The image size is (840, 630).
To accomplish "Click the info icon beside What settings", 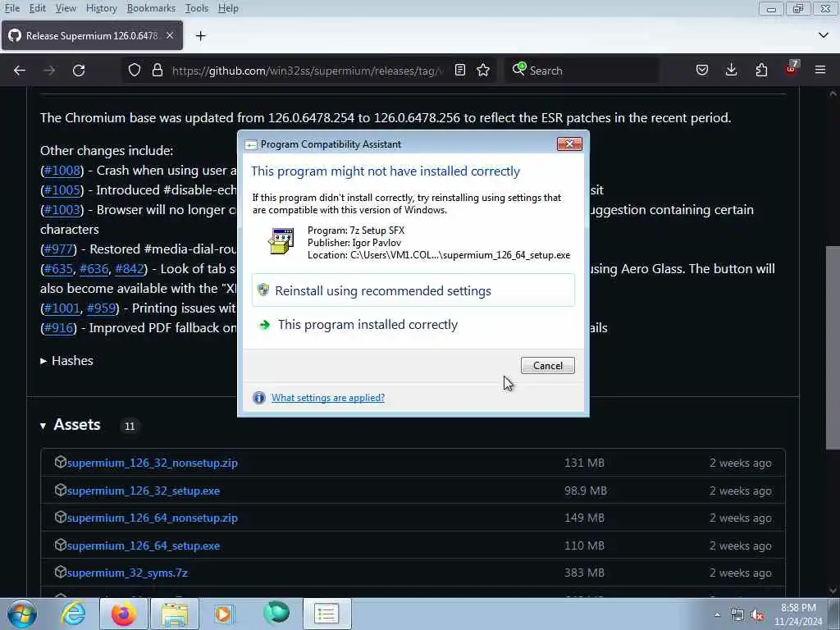I will point(259,398).
